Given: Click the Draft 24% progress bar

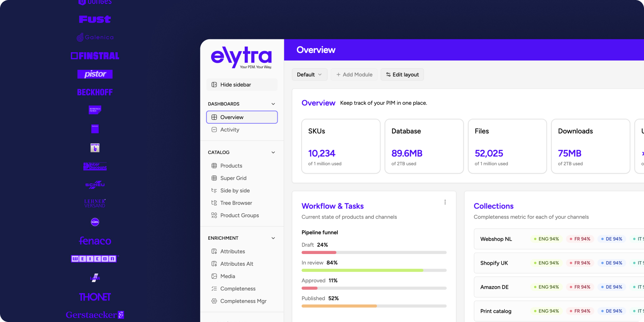Looking at the screenshot, I should point(374,253).
